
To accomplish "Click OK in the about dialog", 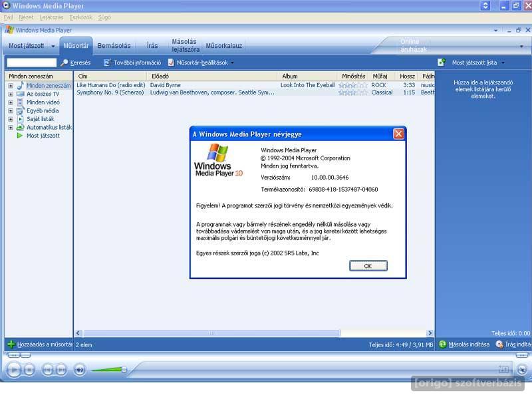I will (x=368, y=266).
